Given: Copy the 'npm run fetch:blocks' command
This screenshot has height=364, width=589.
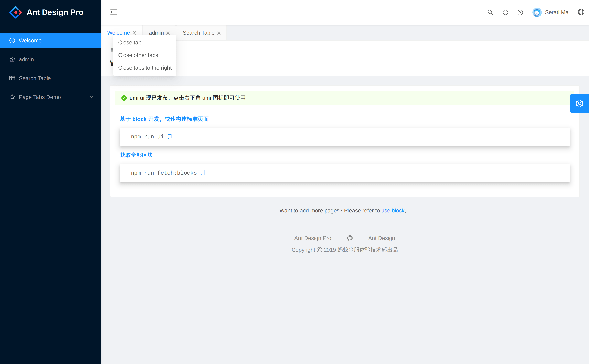Looking at the screenshot, I should [203, 173].
